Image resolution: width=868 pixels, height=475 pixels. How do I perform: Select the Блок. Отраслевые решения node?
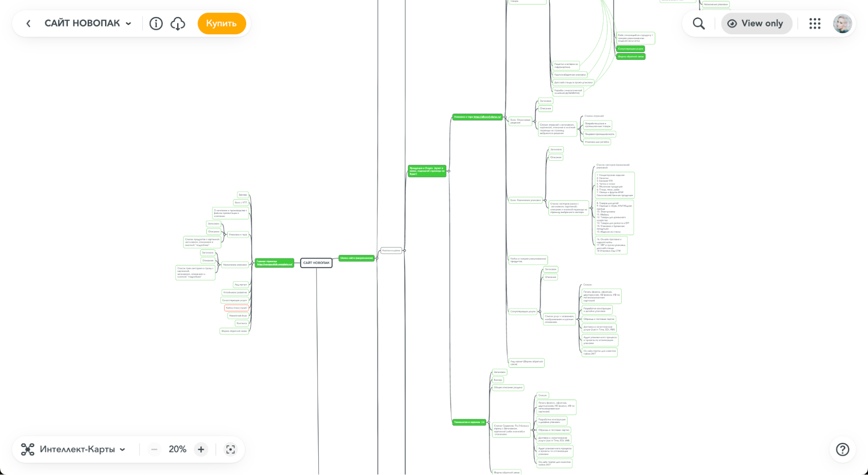520,121
